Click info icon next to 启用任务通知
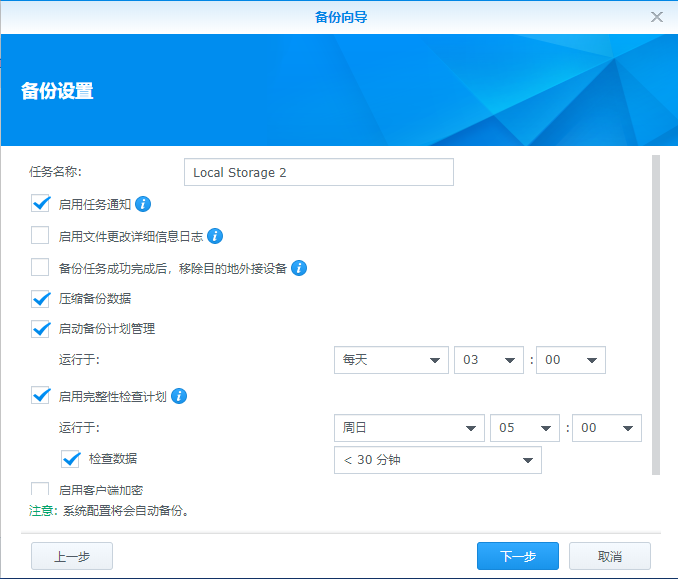Viewport: 678px width, 579px height. (143, 204)
